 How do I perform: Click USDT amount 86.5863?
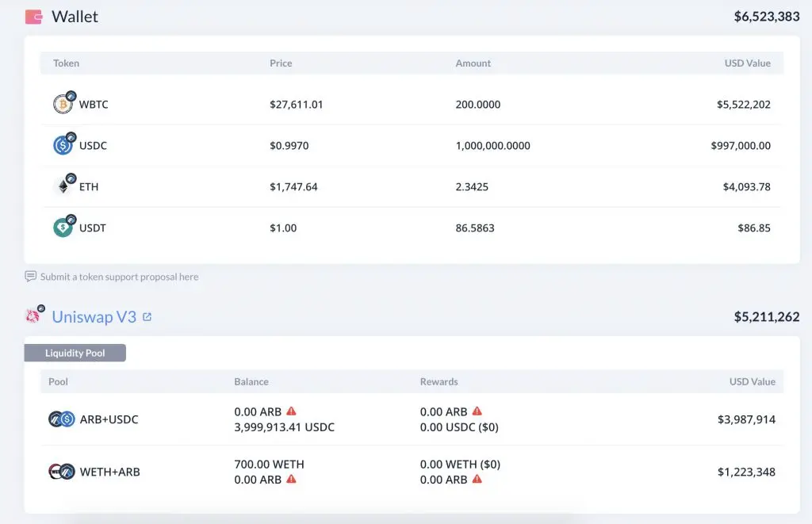[475, 228]
